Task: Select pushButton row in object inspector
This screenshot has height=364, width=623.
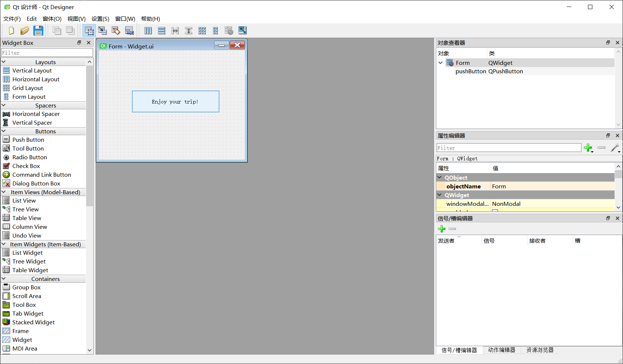Action: [525, 71]
